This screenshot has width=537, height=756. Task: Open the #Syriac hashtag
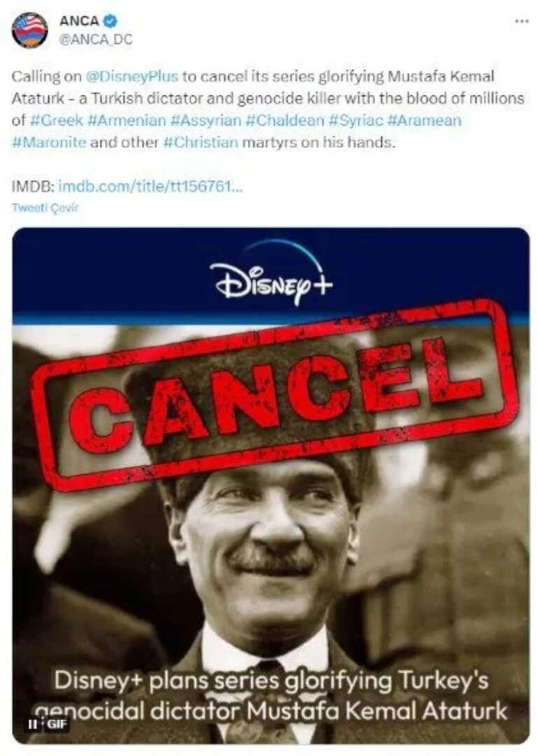pos(355,120)
